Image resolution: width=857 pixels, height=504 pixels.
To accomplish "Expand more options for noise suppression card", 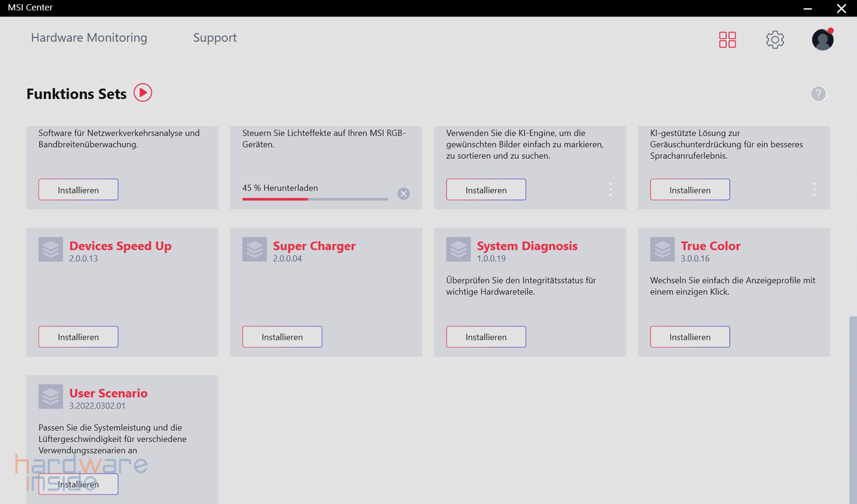I will [814, 190].
